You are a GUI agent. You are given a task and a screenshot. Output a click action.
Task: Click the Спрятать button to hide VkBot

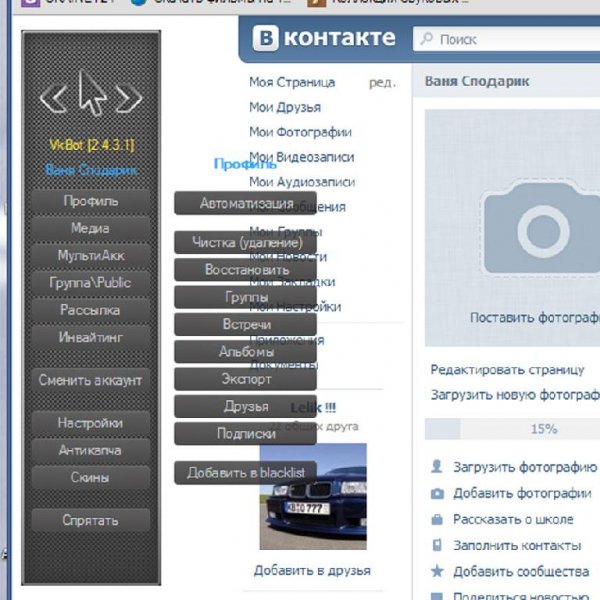(91, 520)
